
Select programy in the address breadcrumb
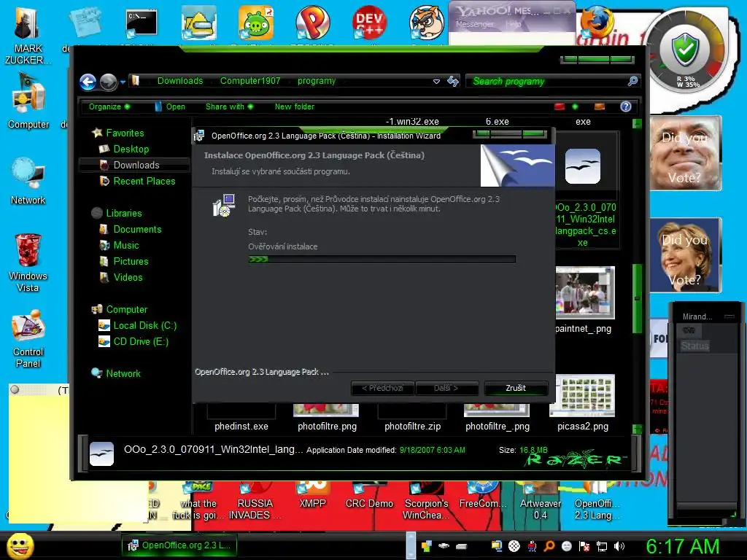317,81
